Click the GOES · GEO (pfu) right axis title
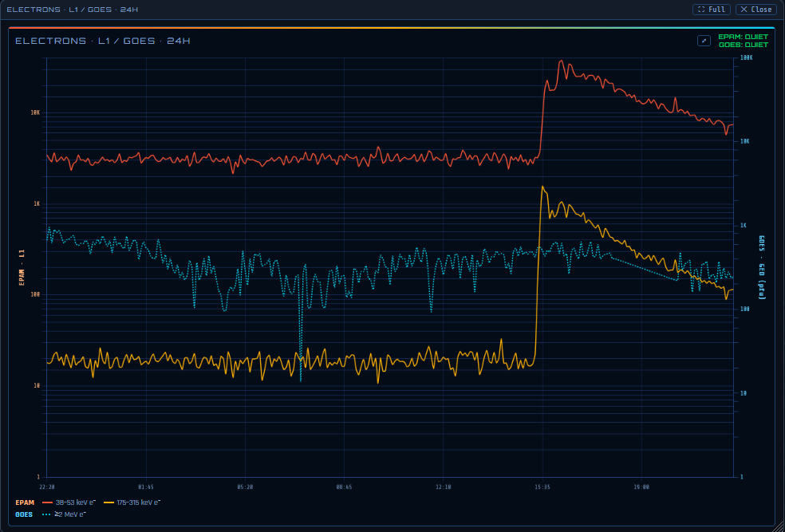The image size is (785, 532). (762, 267)
